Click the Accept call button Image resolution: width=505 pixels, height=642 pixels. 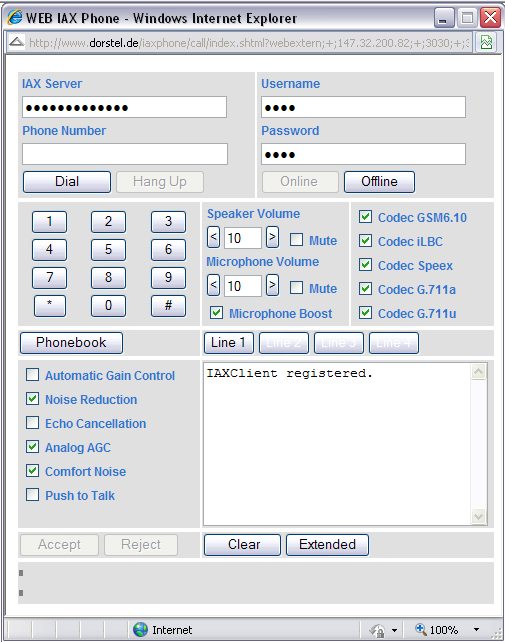(59, 545)
